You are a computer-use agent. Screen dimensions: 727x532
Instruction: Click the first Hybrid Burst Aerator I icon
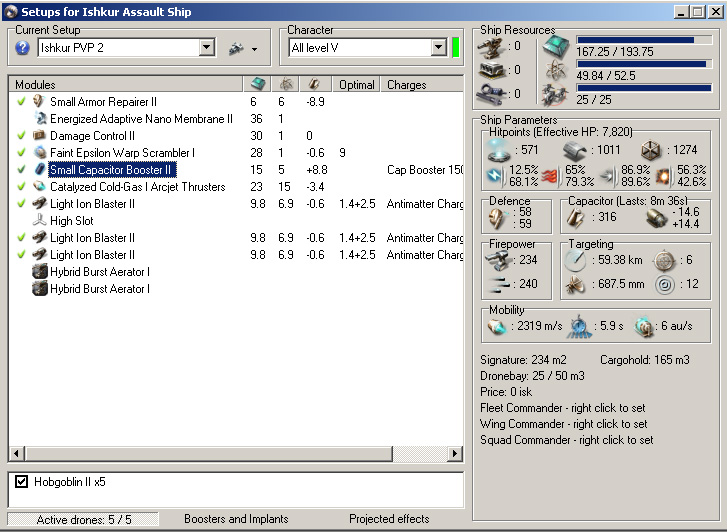click(40, 271)
